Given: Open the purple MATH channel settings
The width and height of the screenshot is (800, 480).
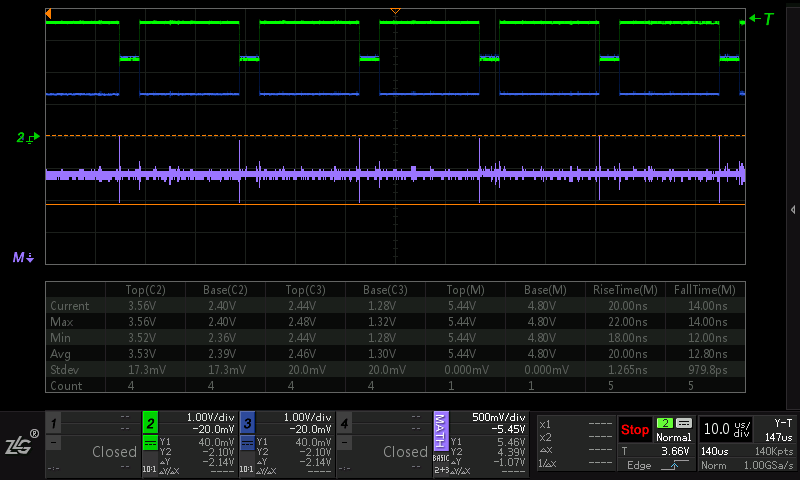Looking at the screenshot, I should (x=441, y=431).
